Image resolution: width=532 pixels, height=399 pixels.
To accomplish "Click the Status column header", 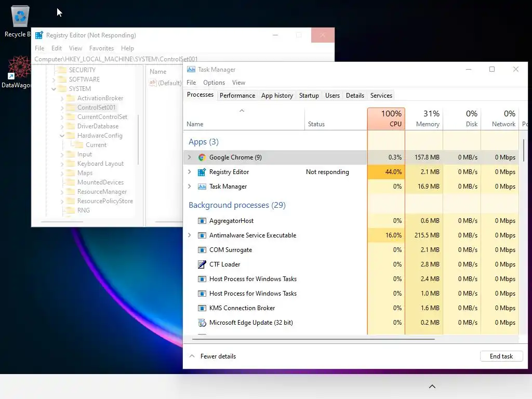I will click(x=336, y=119).
